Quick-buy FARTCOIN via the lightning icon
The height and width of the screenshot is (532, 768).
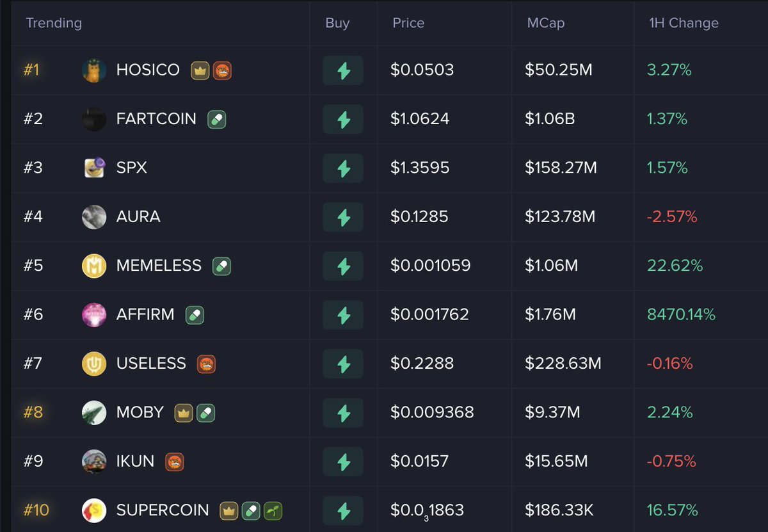(344, 120)
